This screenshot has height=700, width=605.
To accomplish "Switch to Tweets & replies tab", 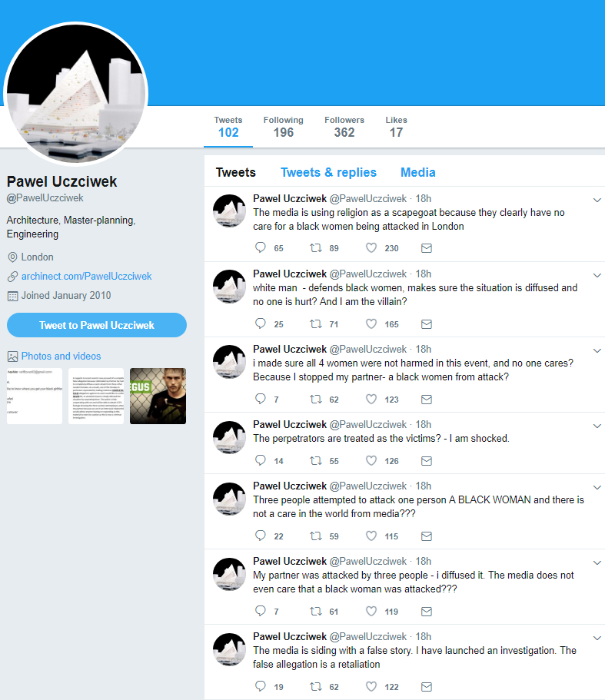I will point(328,172).
